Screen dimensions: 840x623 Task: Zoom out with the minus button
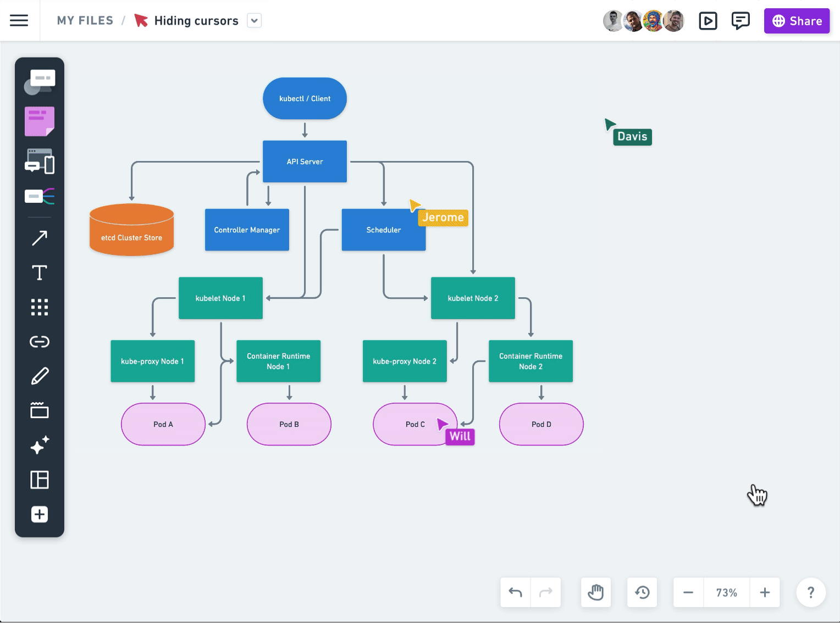688,592
